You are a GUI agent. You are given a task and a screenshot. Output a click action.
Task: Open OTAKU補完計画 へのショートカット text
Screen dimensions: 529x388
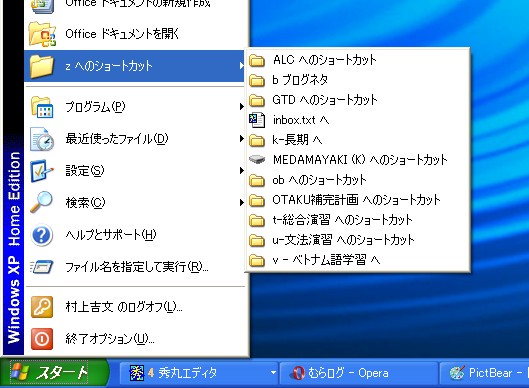[356, 200]
